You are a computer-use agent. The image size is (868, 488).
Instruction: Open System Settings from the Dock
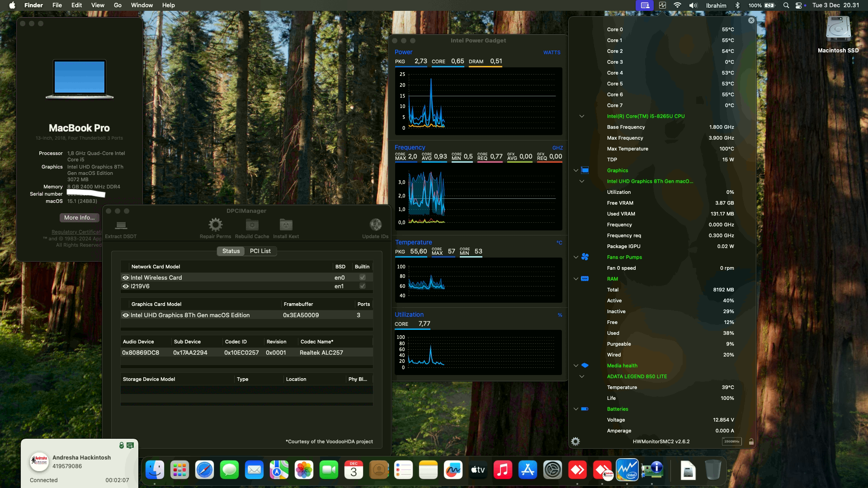tap(552, 470)
